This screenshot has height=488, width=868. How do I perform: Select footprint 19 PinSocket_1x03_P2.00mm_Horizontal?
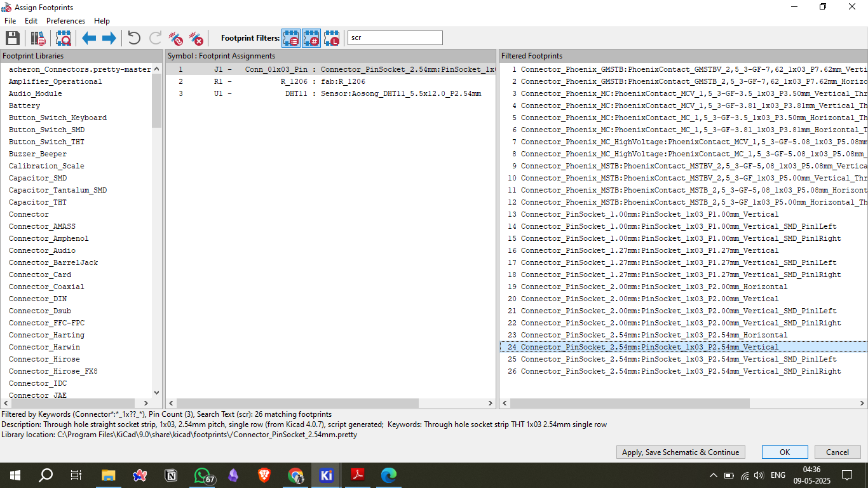(x=683, y=287)
